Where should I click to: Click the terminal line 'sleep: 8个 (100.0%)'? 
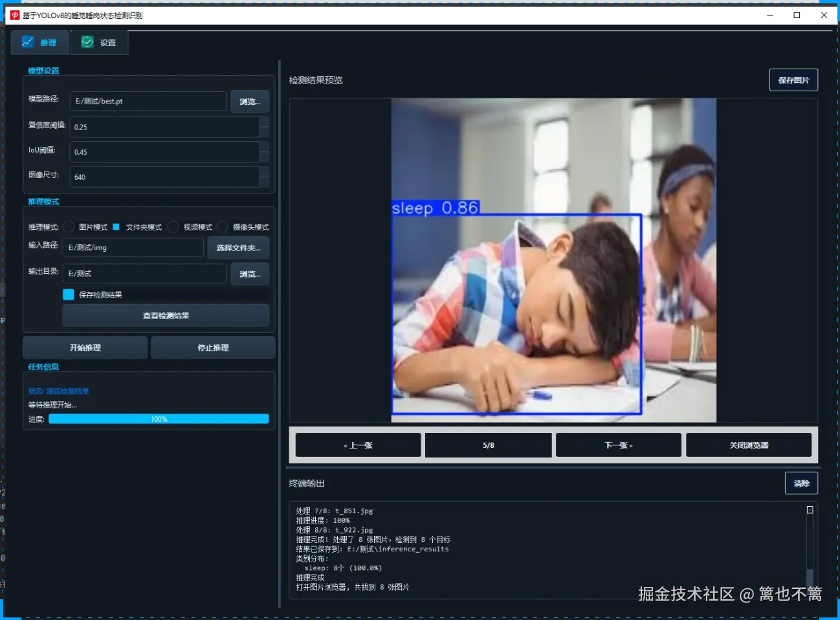coord(343,568)
